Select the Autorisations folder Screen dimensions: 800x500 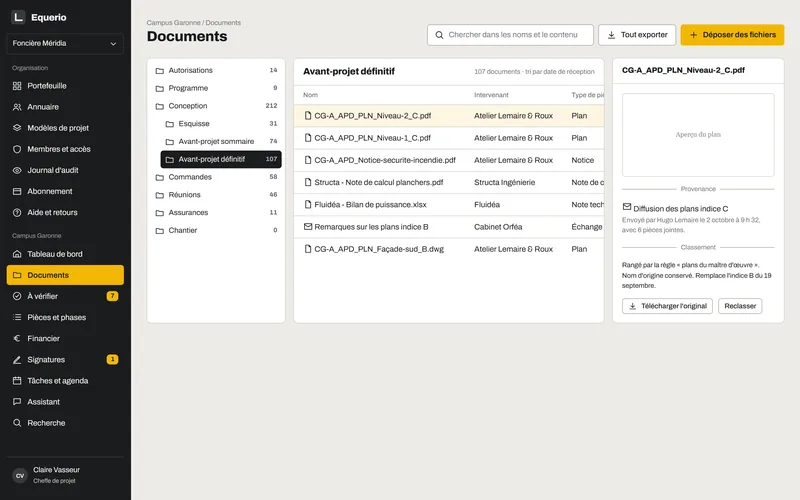216,70
